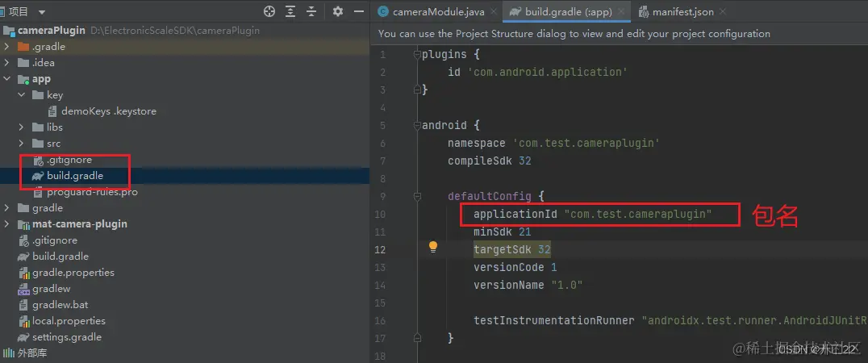The height and width of the screenshot is (363, 868).
Task: Fold the defaultConfig block at line 9
Action: click(417, 196)
